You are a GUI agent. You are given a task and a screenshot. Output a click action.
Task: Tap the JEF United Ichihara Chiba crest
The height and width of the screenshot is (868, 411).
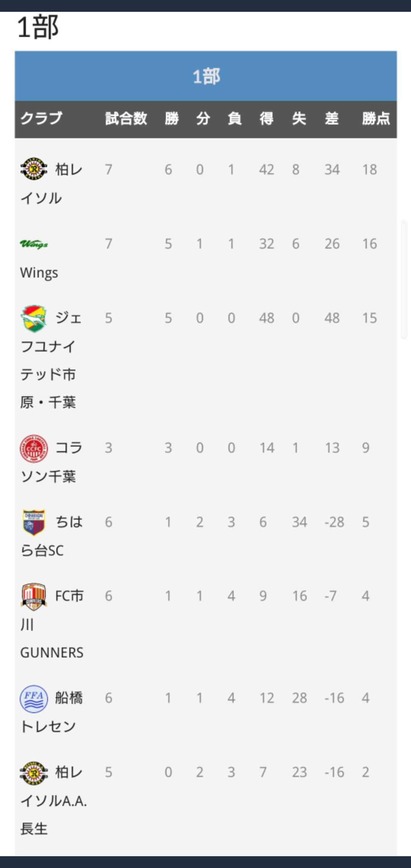point(34,318)
